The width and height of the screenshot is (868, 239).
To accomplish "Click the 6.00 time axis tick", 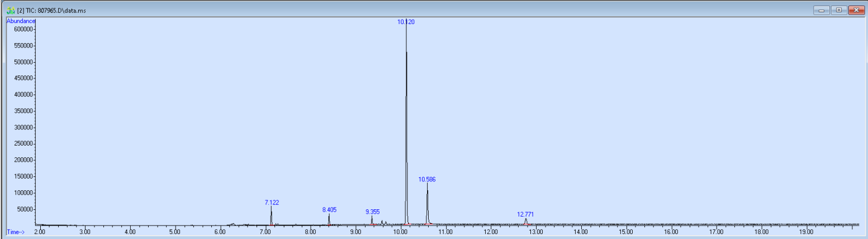I will pyautogui.click(x=220, y=231).
